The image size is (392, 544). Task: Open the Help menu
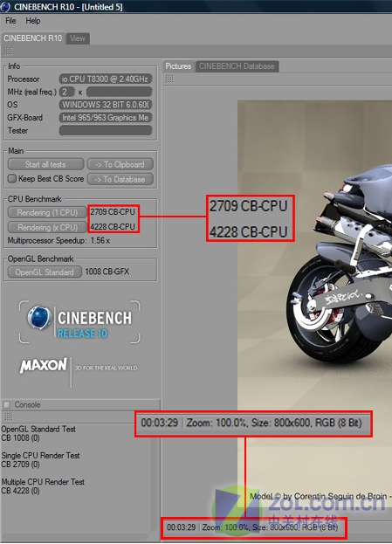pyautogui.click(x=33, y=21)
